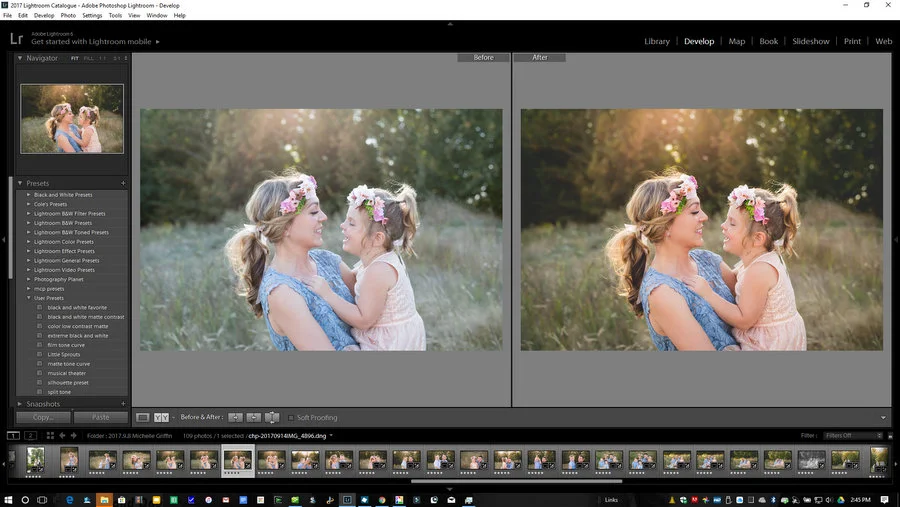900x507 pixels.
Task: Select the first filmstrip thumbnail
Action: click(36, 461)
